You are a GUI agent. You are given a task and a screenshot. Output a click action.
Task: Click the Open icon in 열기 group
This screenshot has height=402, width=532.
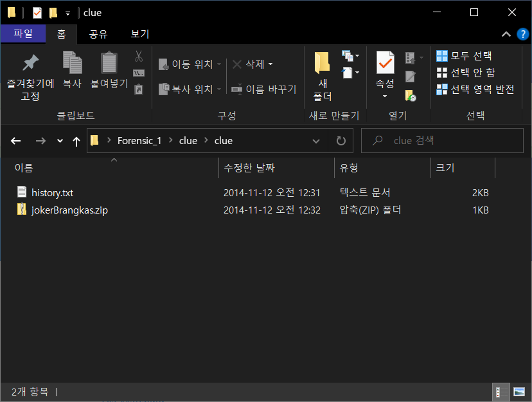point(410,58)
